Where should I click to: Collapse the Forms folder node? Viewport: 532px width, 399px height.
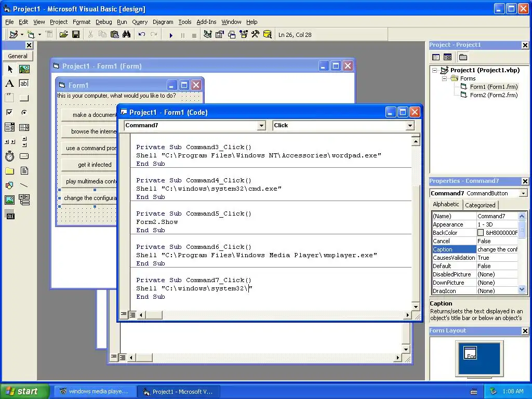tap(445, 78)
